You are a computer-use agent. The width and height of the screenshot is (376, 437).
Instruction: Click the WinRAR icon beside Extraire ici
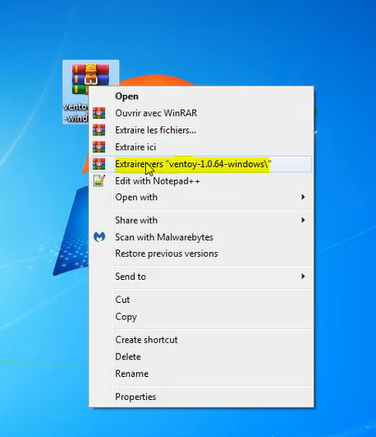99,147
